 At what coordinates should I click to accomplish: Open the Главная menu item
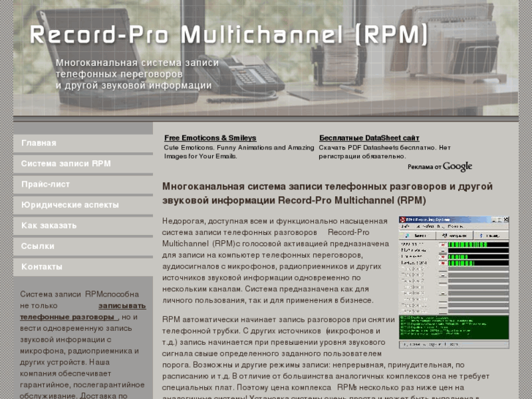click(x=83, y=143)
